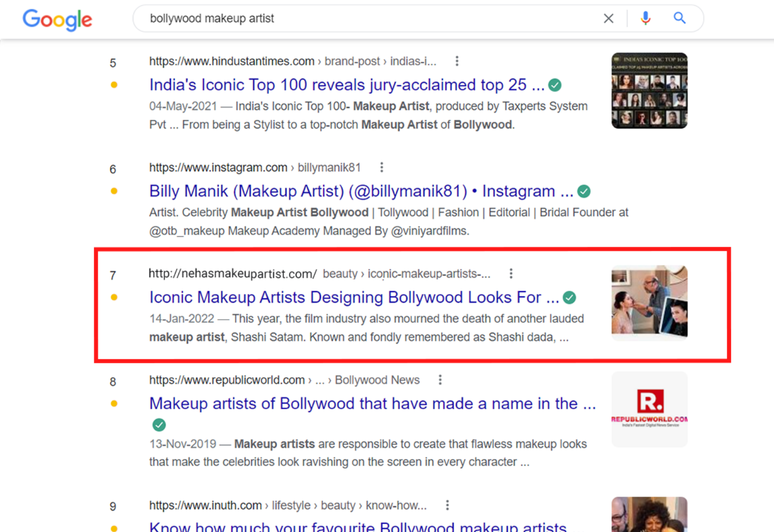Viewport: 774px width, 532px height.
Task: Open three-dot menu for inuth.com result
Action: [x=447, y=505]
